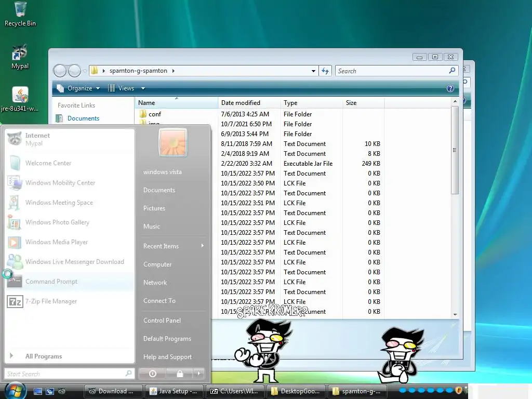Viewport: 532px width, 399px height.
Task: Open Windows Live Messenger Download
Action: pyautogui.click(x=70, y=262)
